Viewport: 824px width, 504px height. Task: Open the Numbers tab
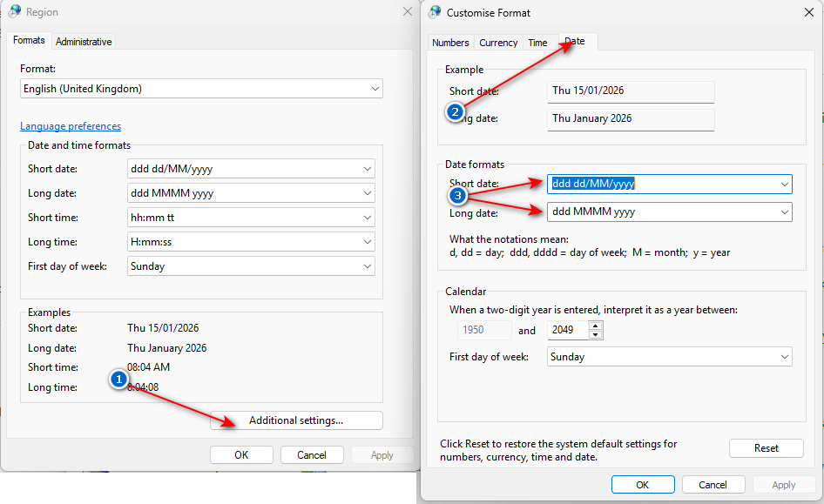[450, 43]
